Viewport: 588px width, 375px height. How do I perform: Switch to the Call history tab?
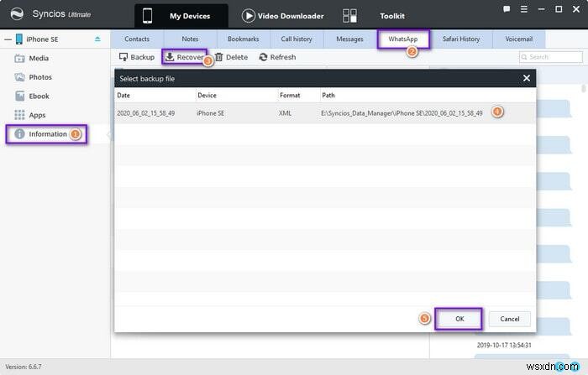297,39
